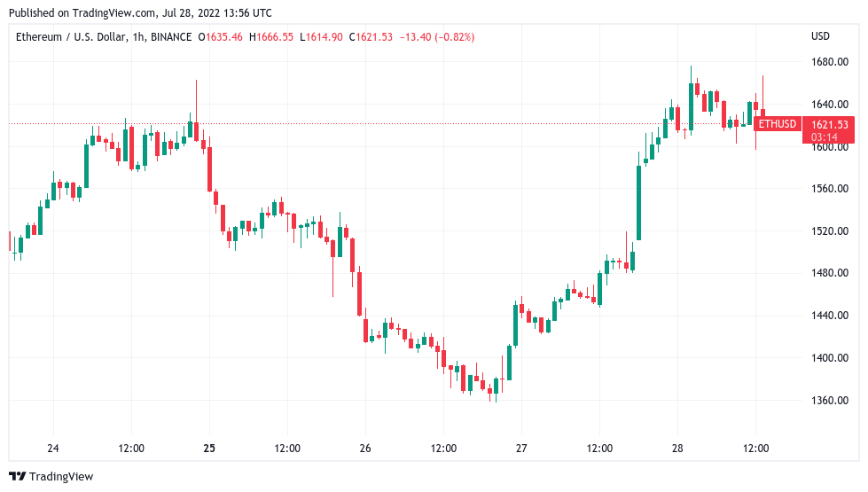Click the date label 28 on time axis

[x=677, y=448]
